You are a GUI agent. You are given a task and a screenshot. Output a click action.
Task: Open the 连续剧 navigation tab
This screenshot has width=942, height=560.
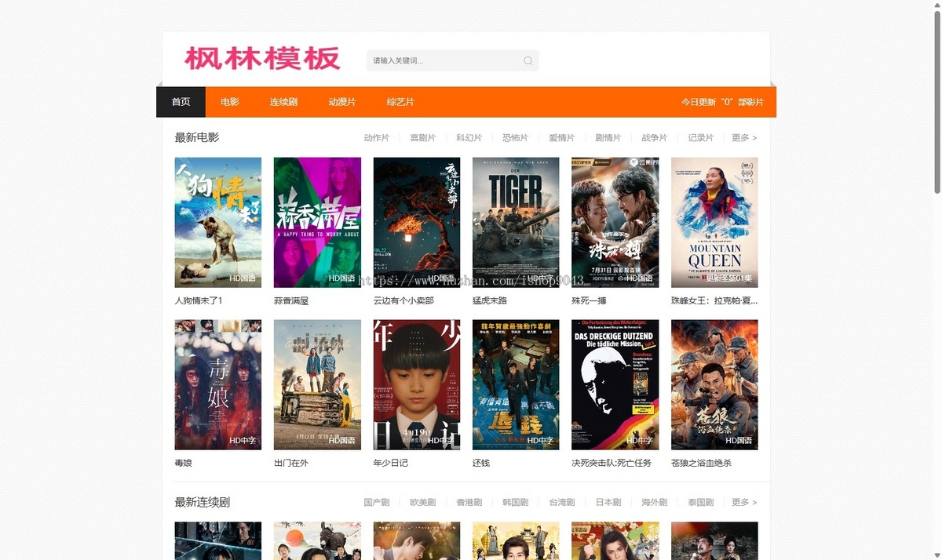pyautogui.click(x=283, y=102)
